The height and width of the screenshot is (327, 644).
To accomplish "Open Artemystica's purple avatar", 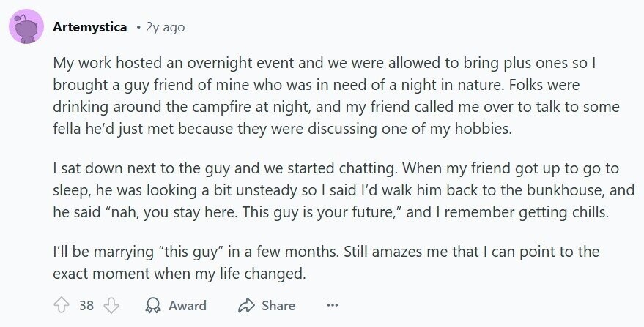I will tap(26, 26).
